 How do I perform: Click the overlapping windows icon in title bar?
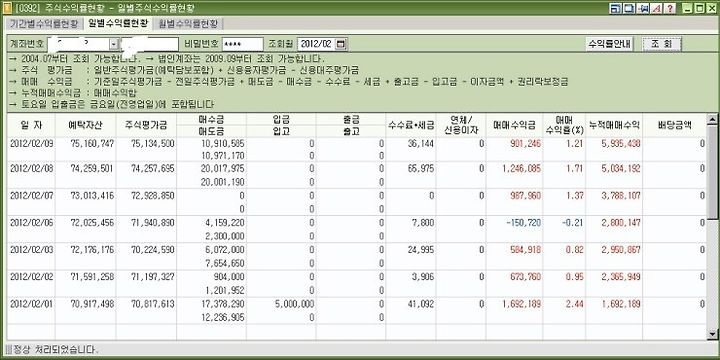pyautogui.click(x=616, y=8)
